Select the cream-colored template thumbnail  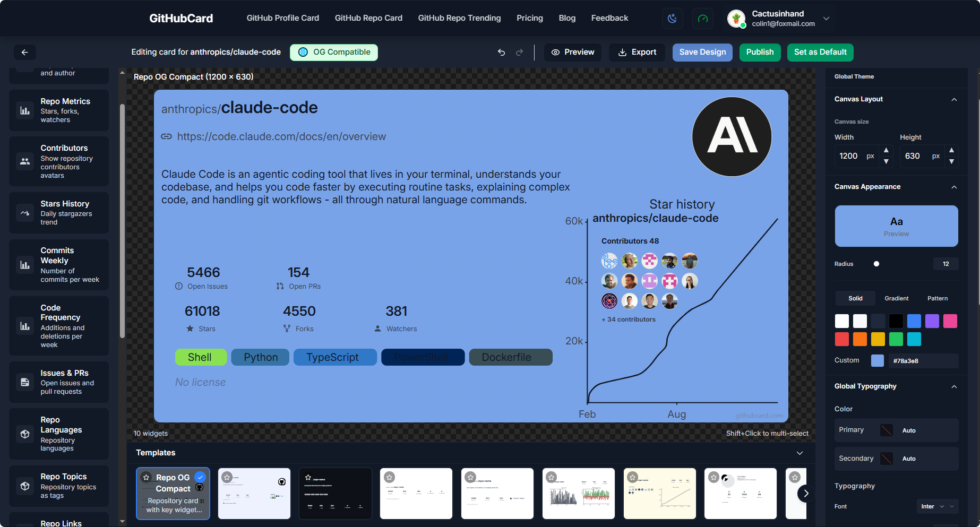coord(659,493)
